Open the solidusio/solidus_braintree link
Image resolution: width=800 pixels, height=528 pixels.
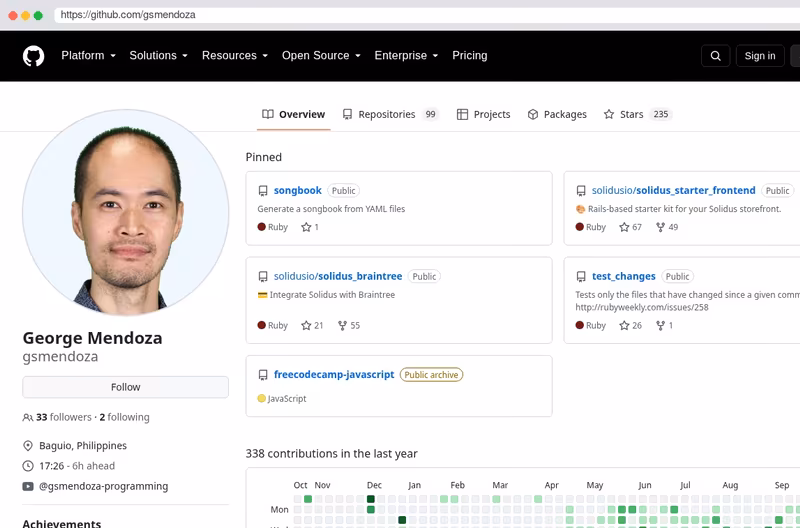click(x=338, y=276)
